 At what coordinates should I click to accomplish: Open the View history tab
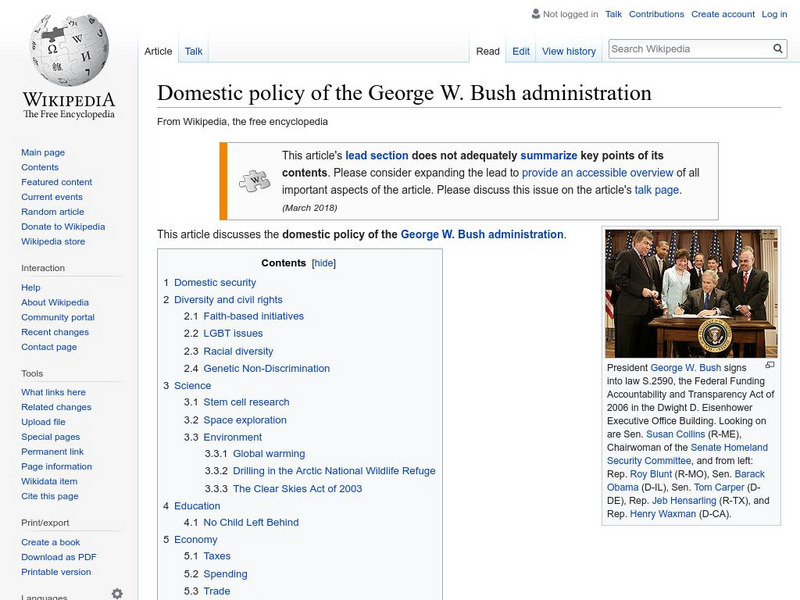tap(567, 50)
